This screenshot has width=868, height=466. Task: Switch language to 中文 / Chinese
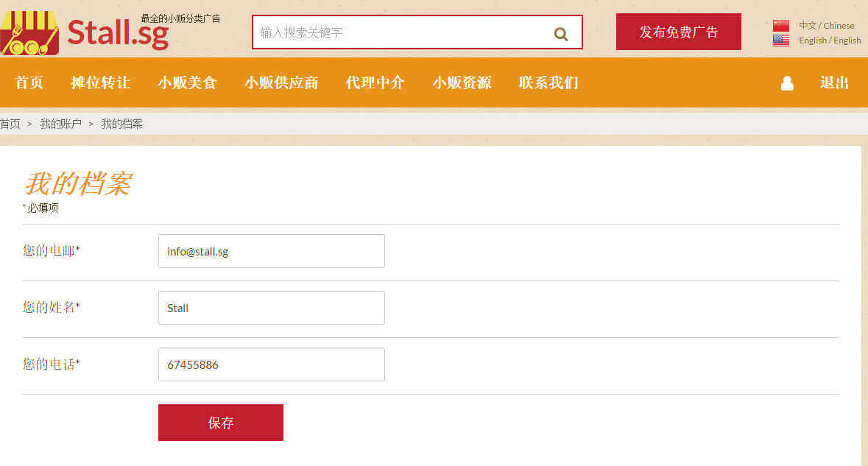[x=826, y=26]
